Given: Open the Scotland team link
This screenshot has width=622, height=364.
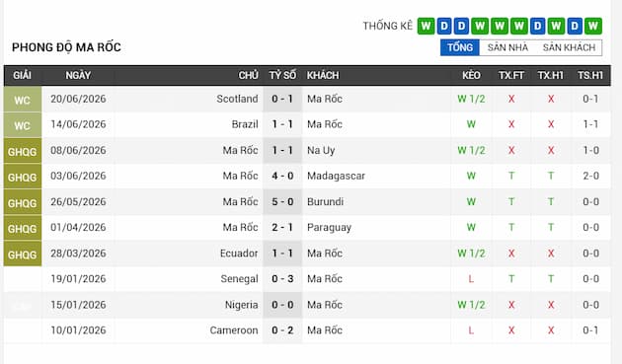Looking at the screenshot, I should [237, 99].
